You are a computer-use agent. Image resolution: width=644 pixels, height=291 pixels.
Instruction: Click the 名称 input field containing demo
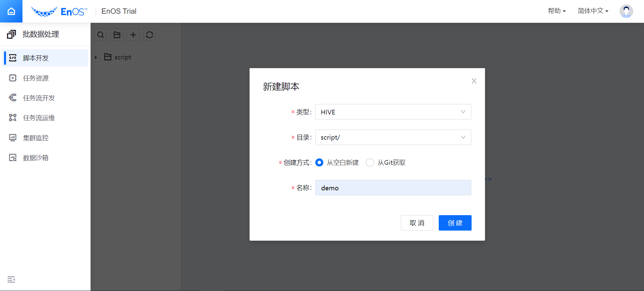coord(393,188)
